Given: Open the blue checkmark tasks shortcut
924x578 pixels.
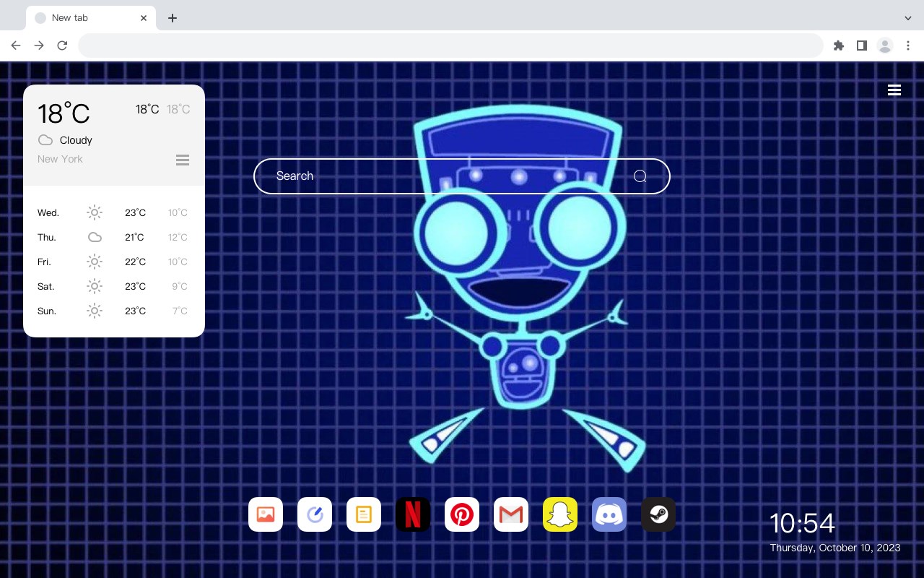Looking at the screenshot, I should pyautogui.click(x=315, y=514).
